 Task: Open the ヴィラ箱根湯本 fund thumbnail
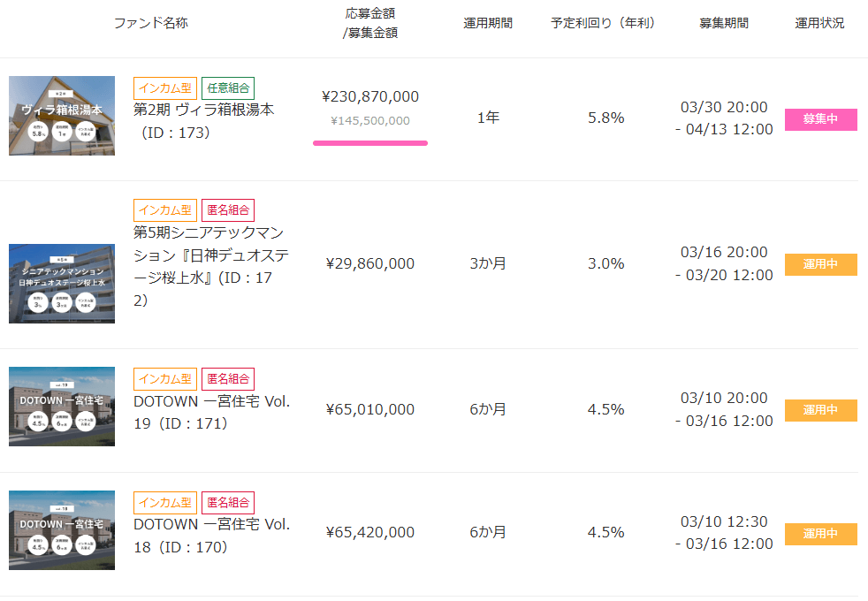[62, 116]
